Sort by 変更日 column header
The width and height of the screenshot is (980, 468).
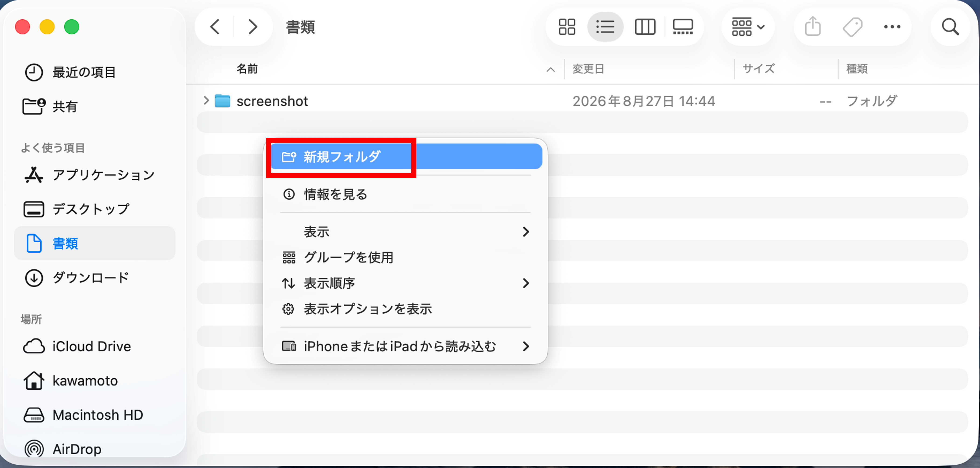click(589, 69)
